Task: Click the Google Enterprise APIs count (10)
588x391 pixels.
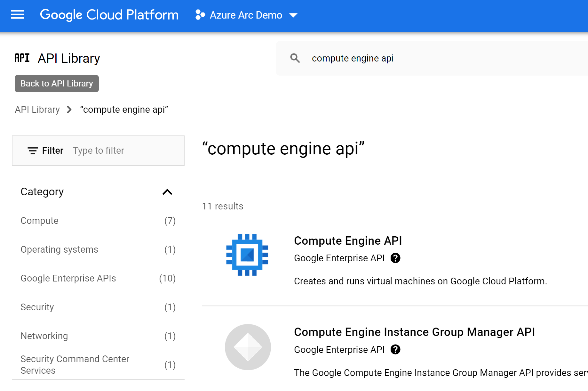Action: point(167,278)
